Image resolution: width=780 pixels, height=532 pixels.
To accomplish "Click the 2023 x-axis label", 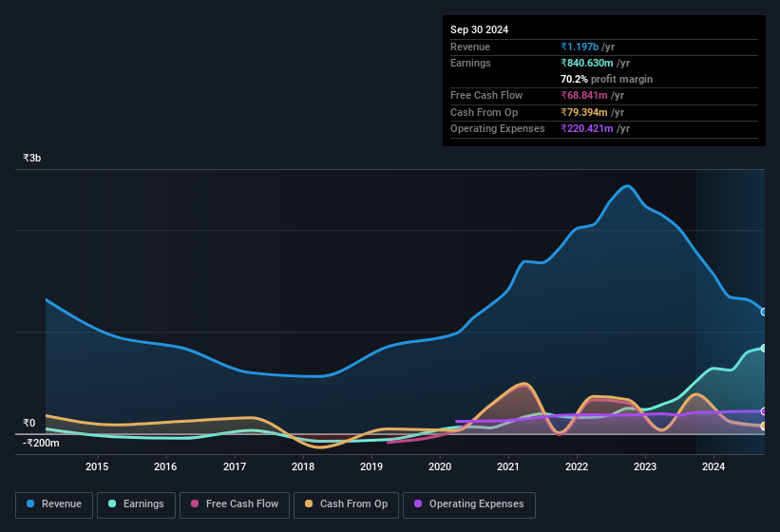I will coord(645,466).
